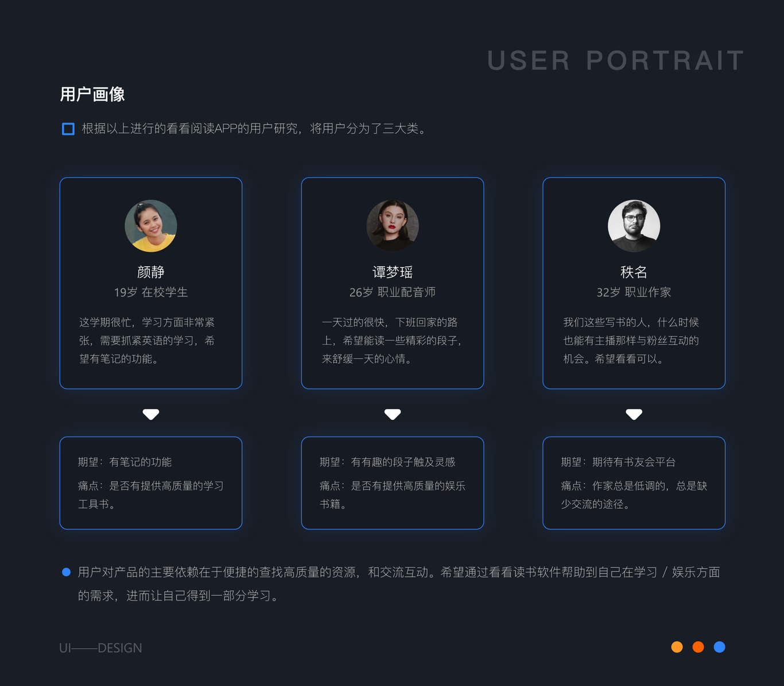Click the USER PORTRAIT title text
784x686 pixels.
tap(616, 60)
